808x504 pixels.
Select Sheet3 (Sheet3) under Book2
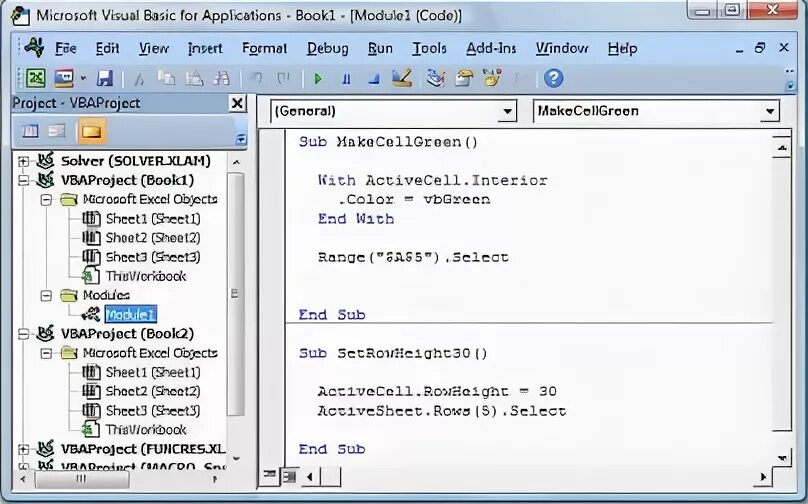(x=153, y=411)
